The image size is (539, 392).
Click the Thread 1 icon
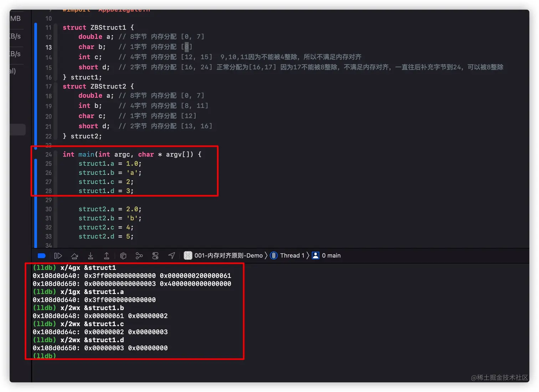[274, 256]
